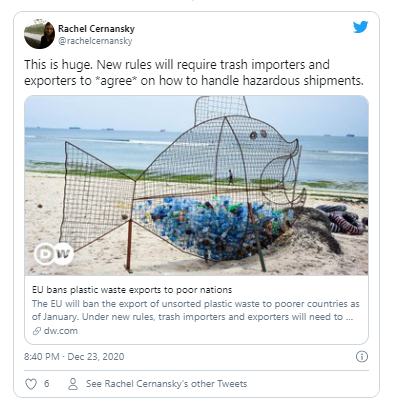
Task: Click the like count number 6
Action: click(x=47, y=384)
